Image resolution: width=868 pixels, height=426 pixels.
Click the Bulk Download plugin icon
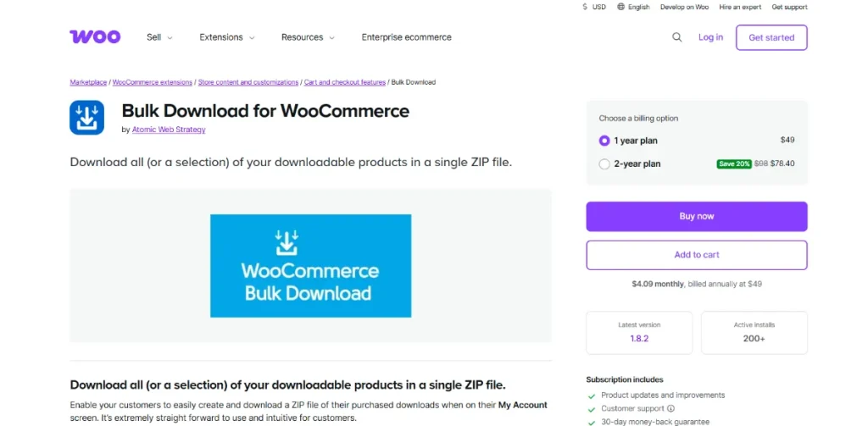click(86, 118)
